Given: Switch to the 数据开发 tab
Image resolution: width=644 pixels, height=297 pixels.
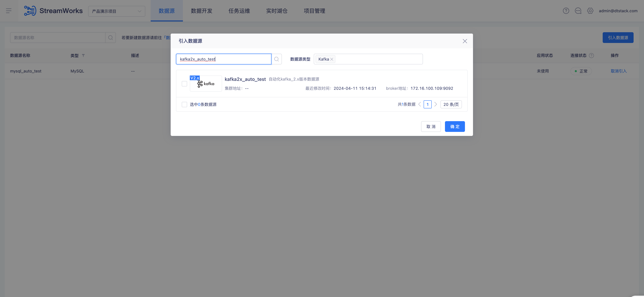Looking at the screenshot, I should click(x=202, y=11).
